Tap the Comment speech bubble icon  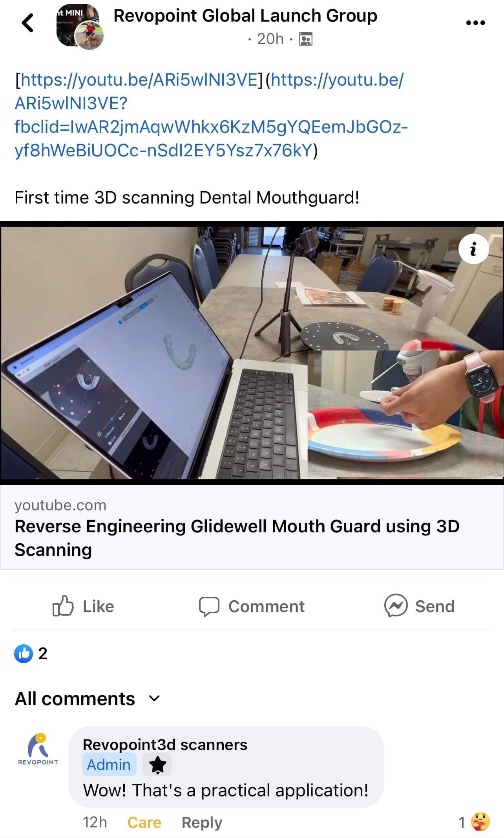[x=209, y=607]
